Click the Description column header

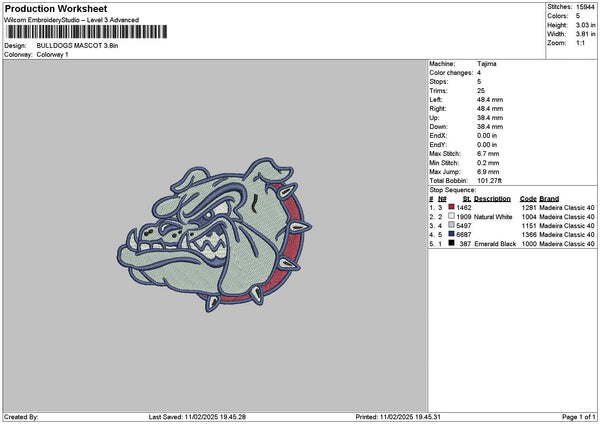pyautogui.click(x=492, y=198)
